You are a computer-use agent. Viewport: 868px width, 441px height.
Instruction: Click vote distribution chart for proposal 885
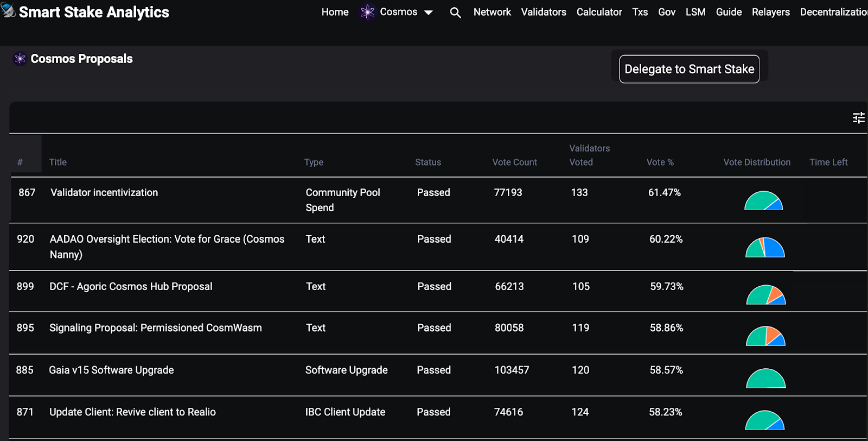[765, 379]
